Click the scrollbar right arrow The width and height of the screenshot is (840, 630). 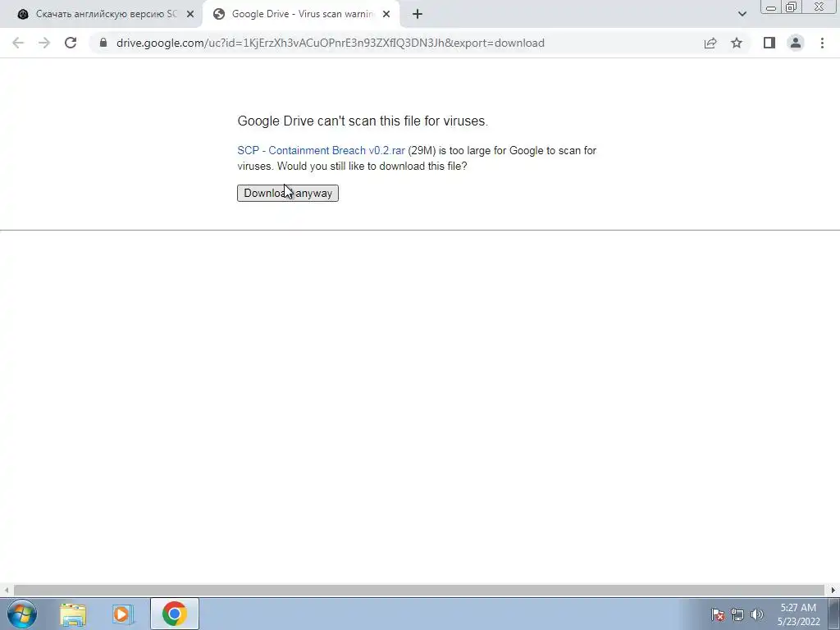(833, 590)
